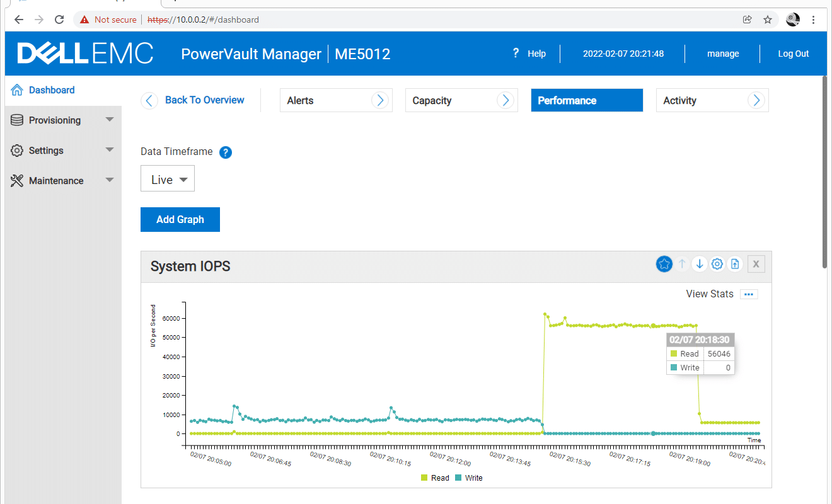The height and width of the screenshot is (504, 832).
Task: Click the Add Graph button
Action: pos(180,219)
